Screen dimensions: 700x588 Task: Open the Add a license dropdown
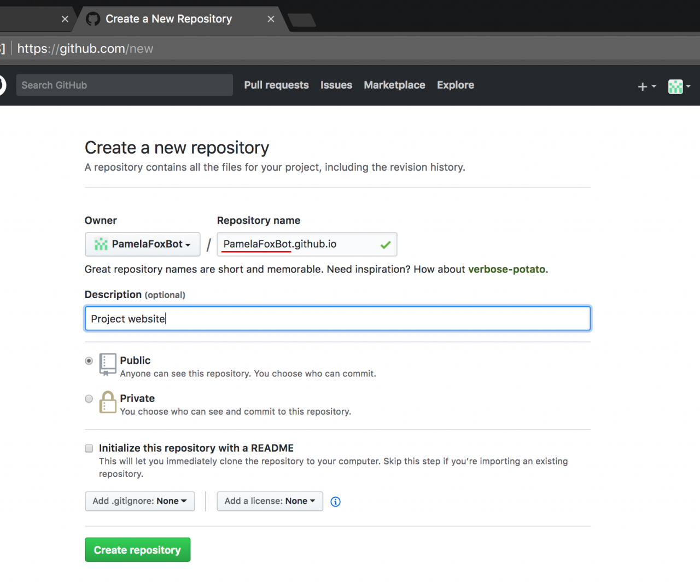(x=270, y=501)
